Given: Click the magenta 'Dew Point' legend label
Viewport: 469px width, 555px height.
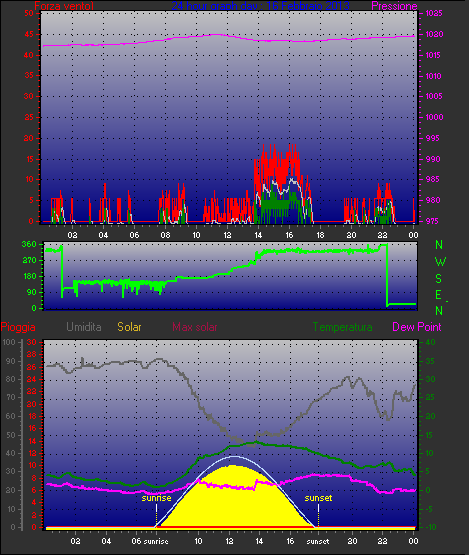Looking at the screenshot, I should pos(417,327).
